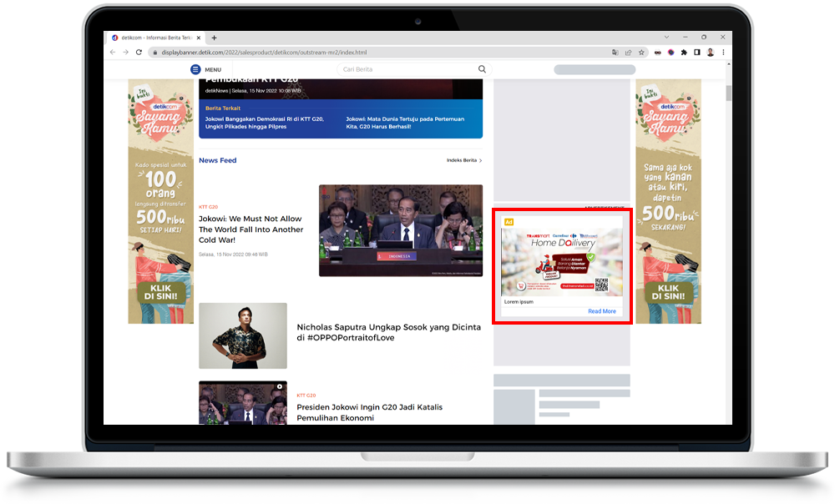Open a new tab with the plus button
Screen dimensions: 835x504
[215, 38]
